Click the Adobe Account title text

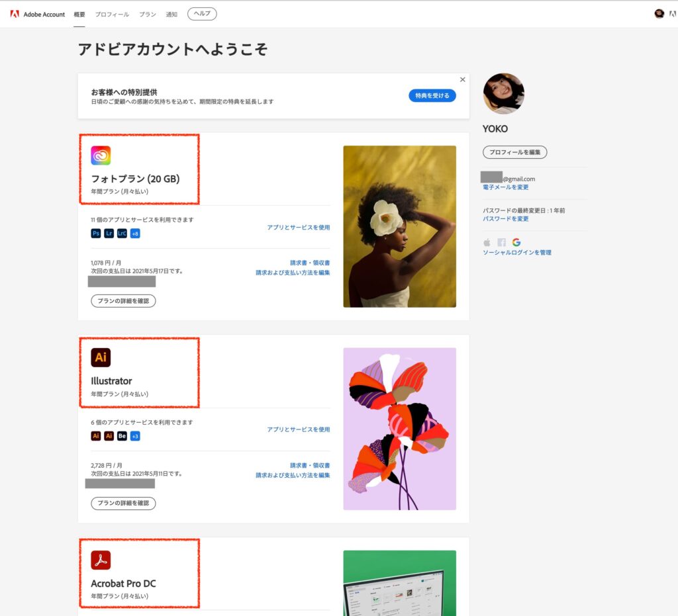(44, 15)
